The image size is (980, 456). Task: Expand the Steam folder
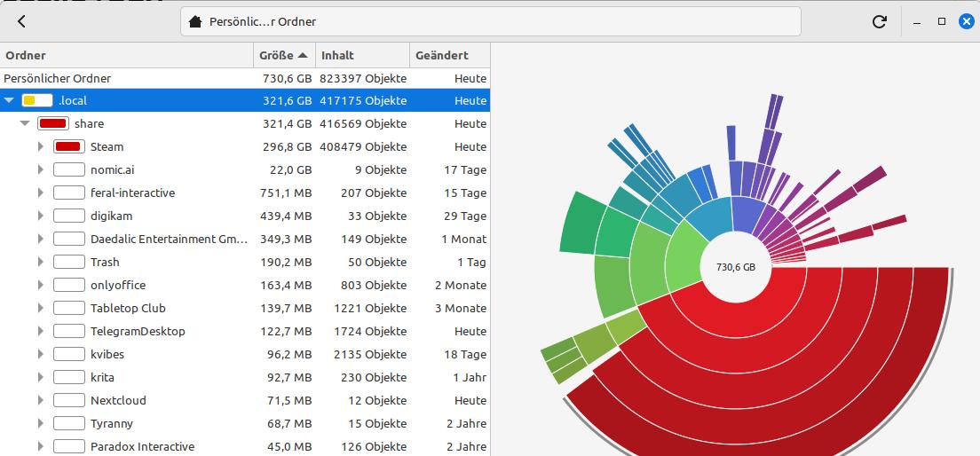pyautogui.click(x=41, y=146)
